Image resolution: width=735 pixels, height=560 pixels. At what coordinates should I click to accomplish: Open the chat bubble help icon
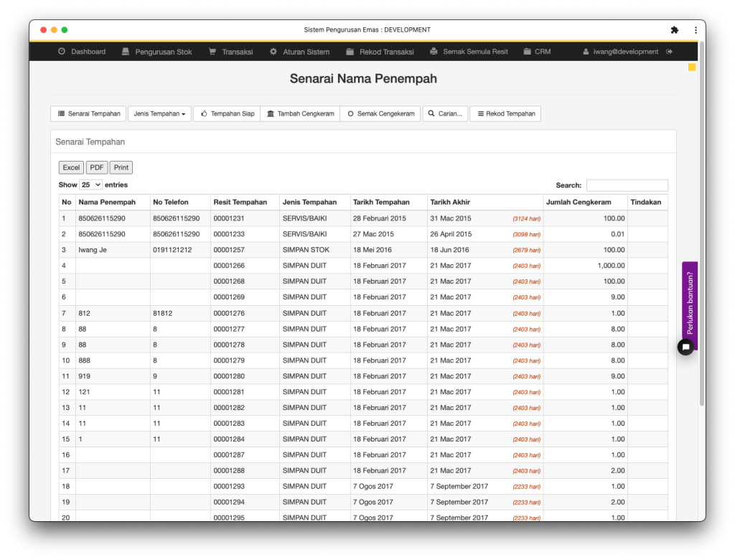click(685, 347)
